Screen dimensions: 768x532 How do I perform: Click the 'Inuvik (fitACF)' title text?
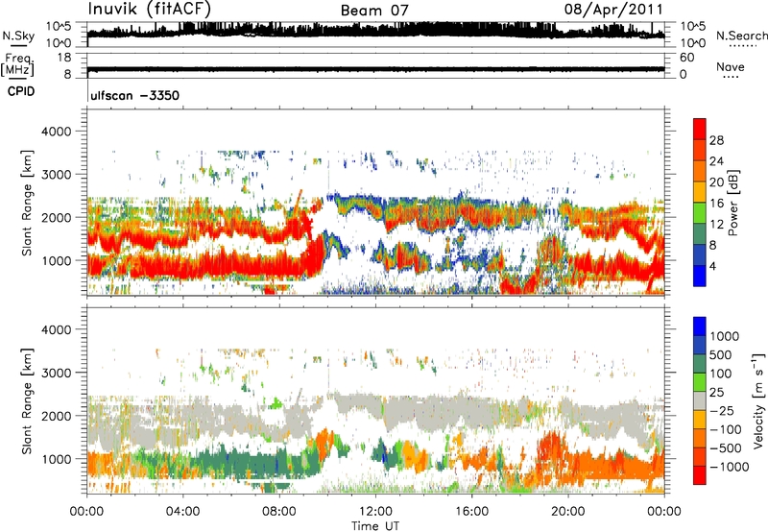click(150, 10)
